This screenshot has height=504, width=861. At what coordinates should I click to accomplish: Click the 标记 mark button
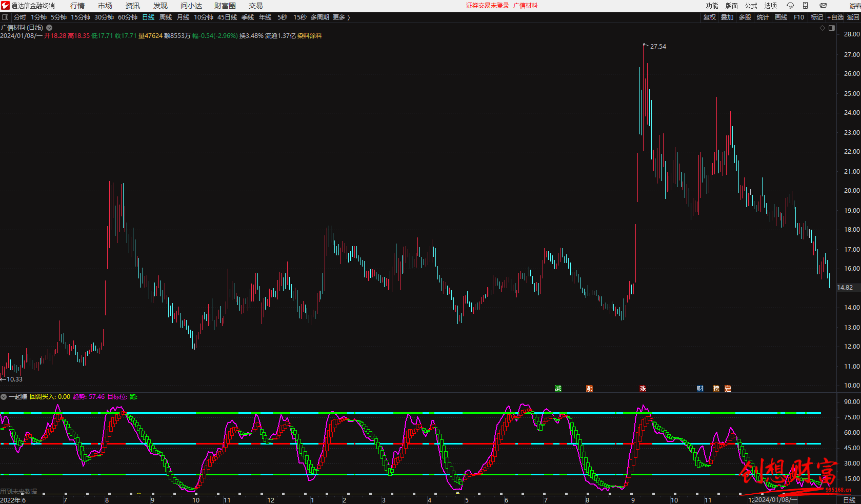pos(817,17)
